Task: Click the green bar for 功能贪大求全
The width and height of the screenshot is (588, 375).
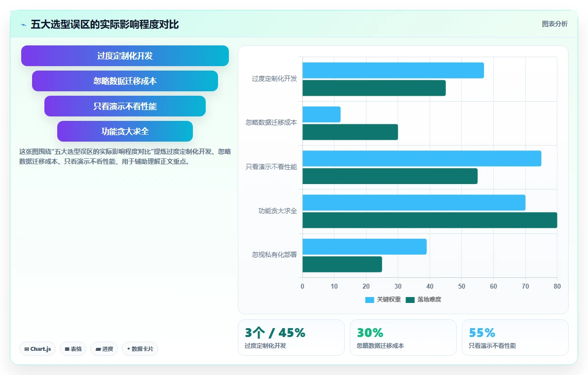Action: pos(430,220)
